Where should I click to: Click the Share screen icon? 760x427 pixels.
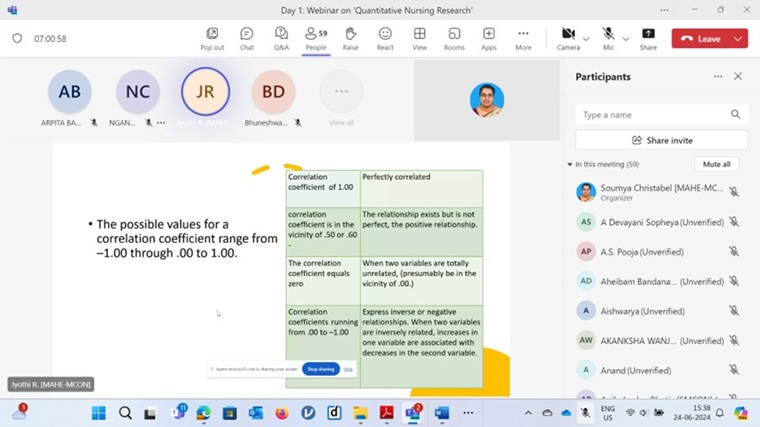(x=648, y=38)
